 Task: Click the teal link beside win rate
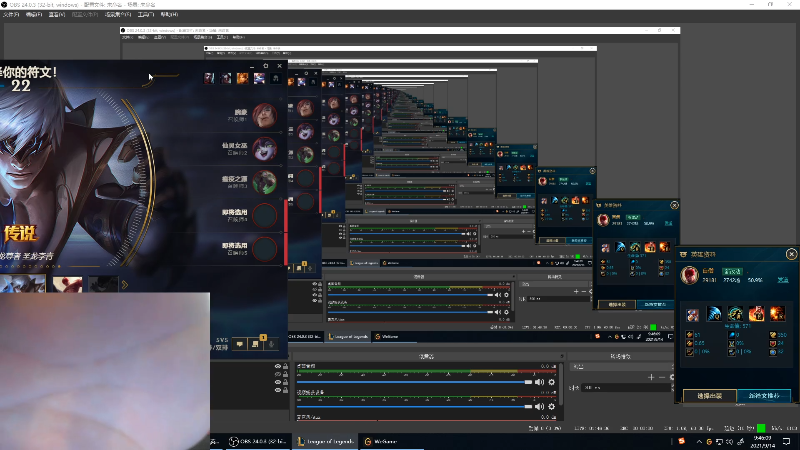point(783,280)
